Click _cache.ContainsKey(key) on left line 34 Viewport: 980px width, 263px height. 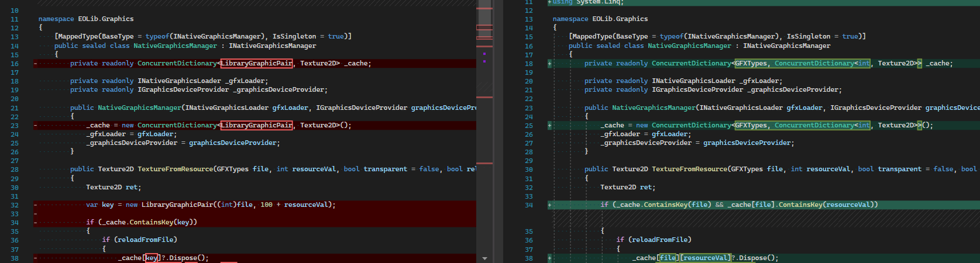(147, 222)
